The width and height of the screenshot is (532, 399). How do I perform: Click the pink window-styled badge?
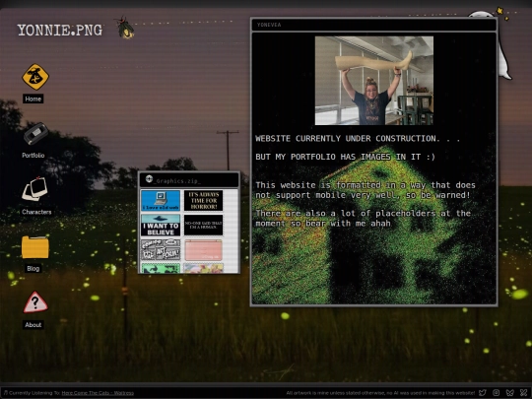click(x=203, y=250)
